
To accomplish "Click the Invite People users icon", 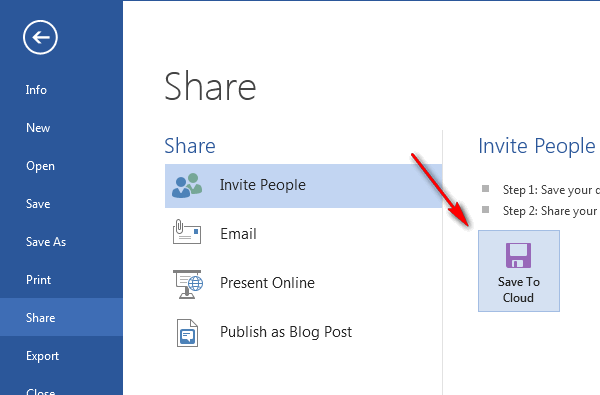I will pos(187,186).
